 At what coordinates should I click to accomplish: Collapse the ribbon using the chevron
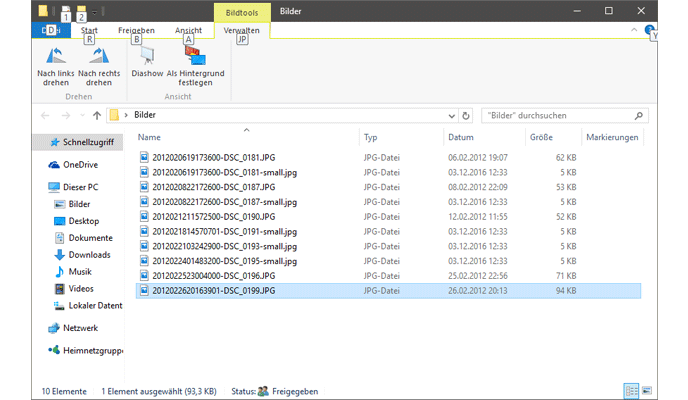[x=634, y=31]
